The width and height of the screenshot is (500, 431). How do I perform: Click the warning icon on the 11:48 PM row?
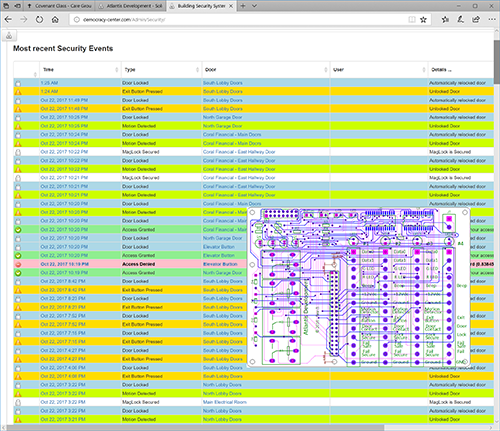(x=18, y=109)
